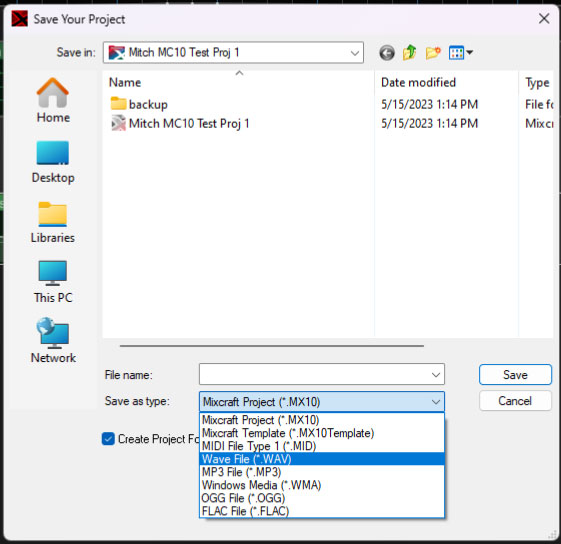Click the Back navigation arrow icon
This screenshot has width=561, height=544.
pyautogui.click(x=387, y=53)
